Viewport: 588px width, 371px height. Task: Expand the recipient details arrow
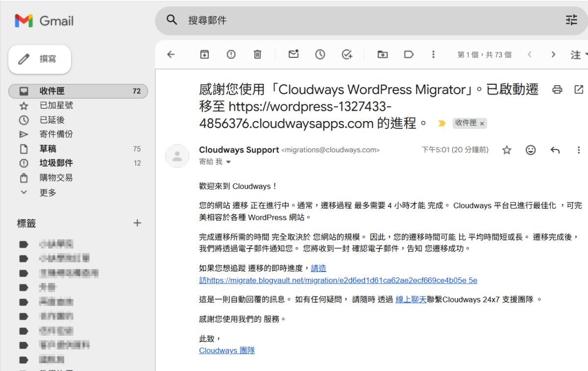[x=228, y=162]
